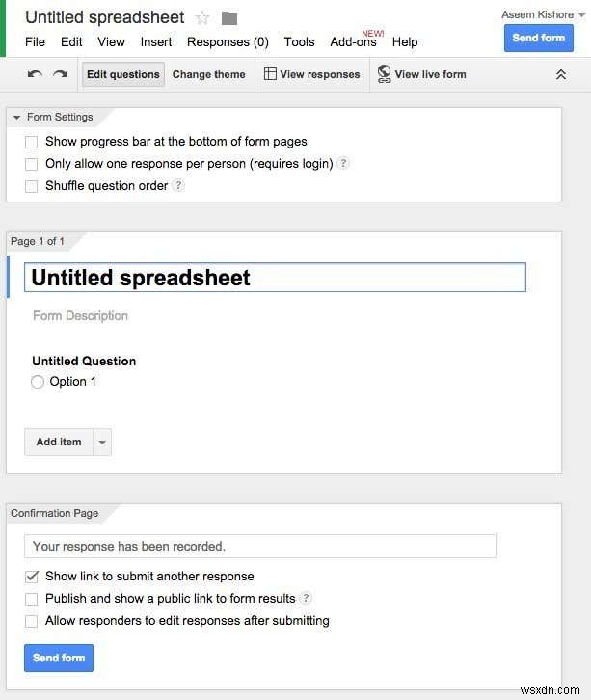The height and width of the screenshot is (700, 591).
Task: Open the Add-ons menu
Action: coord(353,41)
